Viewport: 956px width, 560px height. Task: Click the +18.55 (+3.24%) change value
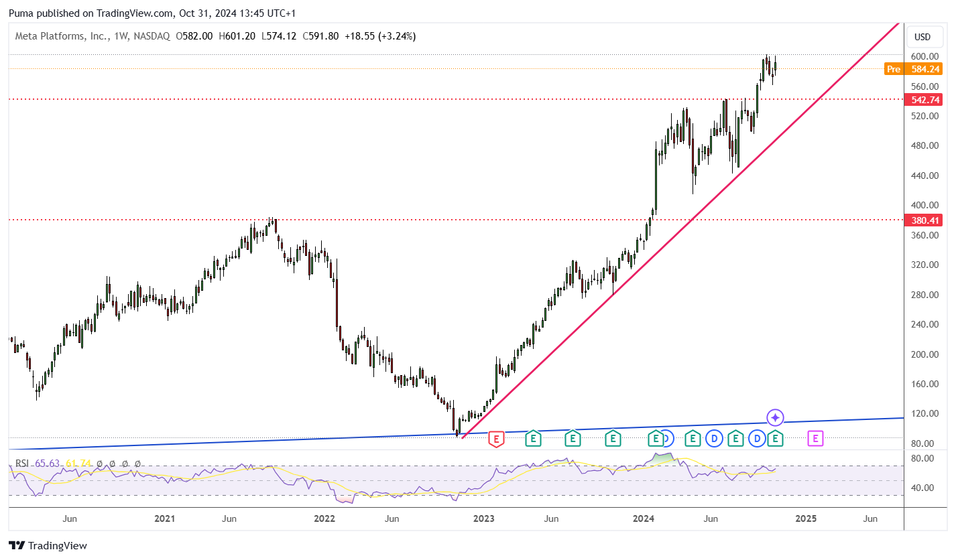coord(380,36)
